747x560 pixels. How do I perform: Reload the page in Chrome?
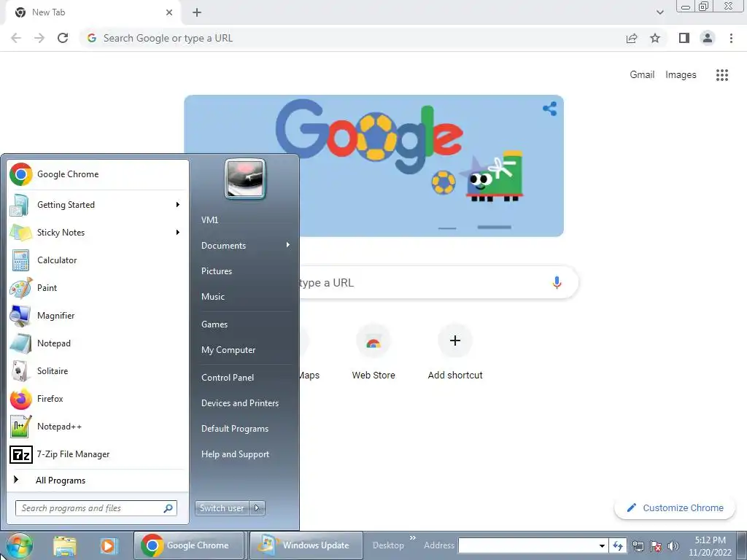coord(63,38)
